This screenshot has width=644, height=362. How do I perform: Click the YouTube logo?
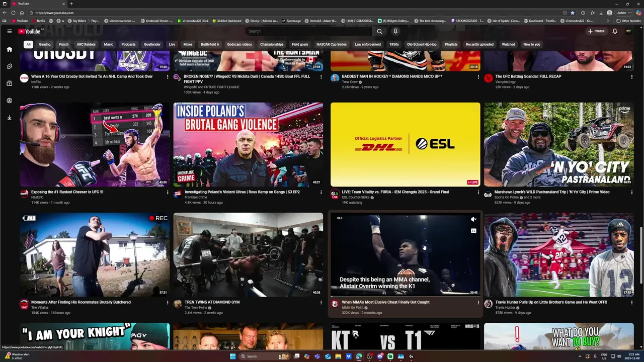pos(29,31)
